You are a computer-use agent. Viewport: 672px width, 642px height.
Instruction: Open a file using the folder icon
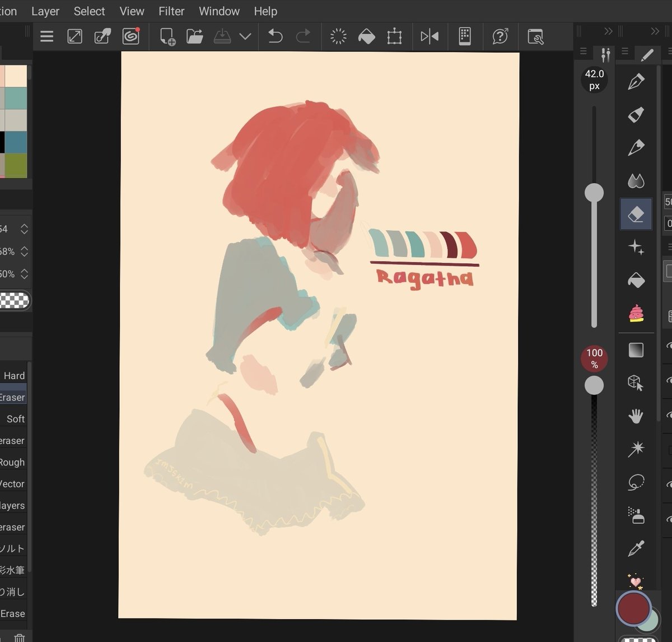point(194,37)
